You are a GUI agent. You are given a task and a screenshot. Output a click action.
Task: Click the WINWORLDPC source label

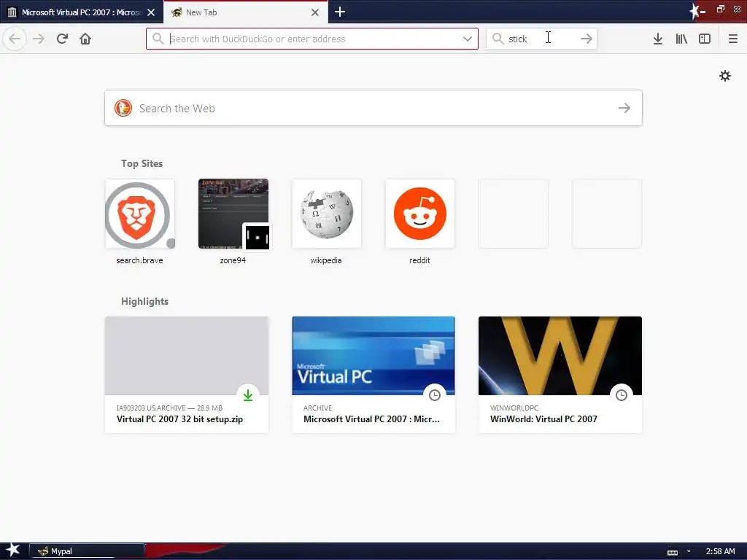pos(514,408)
